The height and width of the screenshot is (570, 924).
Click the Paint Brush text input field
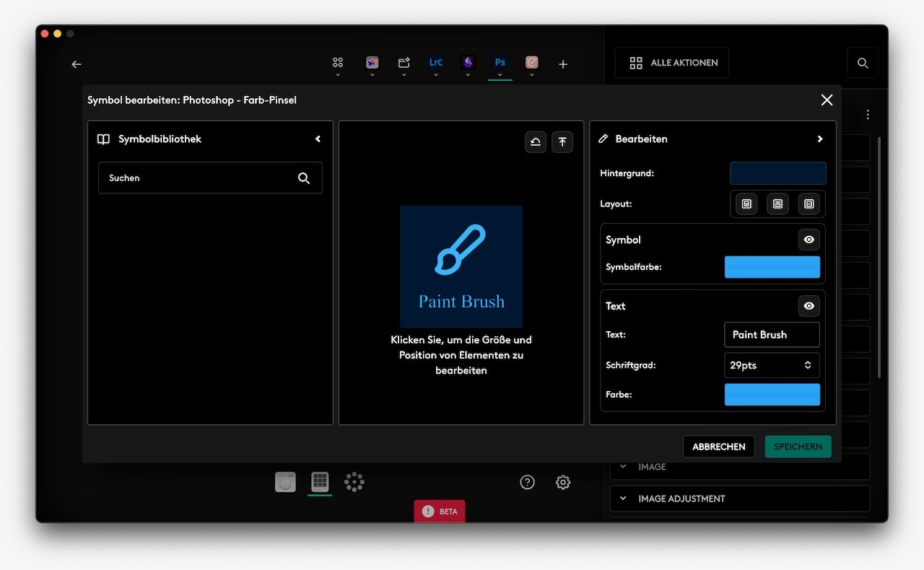click(772, 335)
